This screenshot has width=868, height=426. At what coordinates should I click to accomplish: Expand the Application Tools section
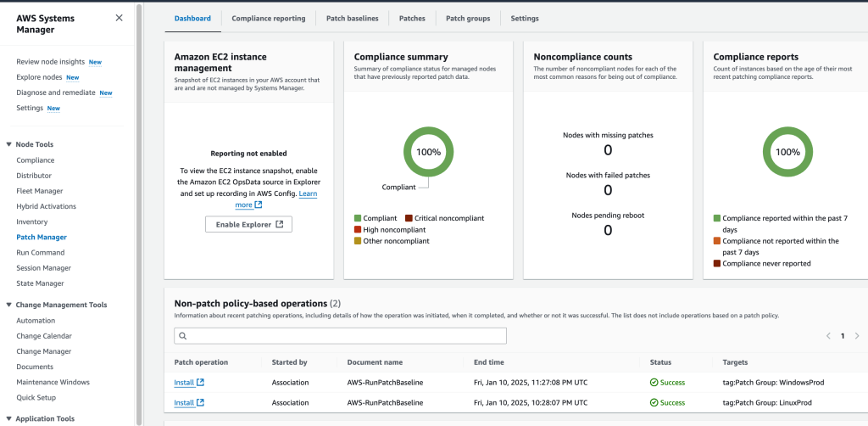click(x=8, y=418)
